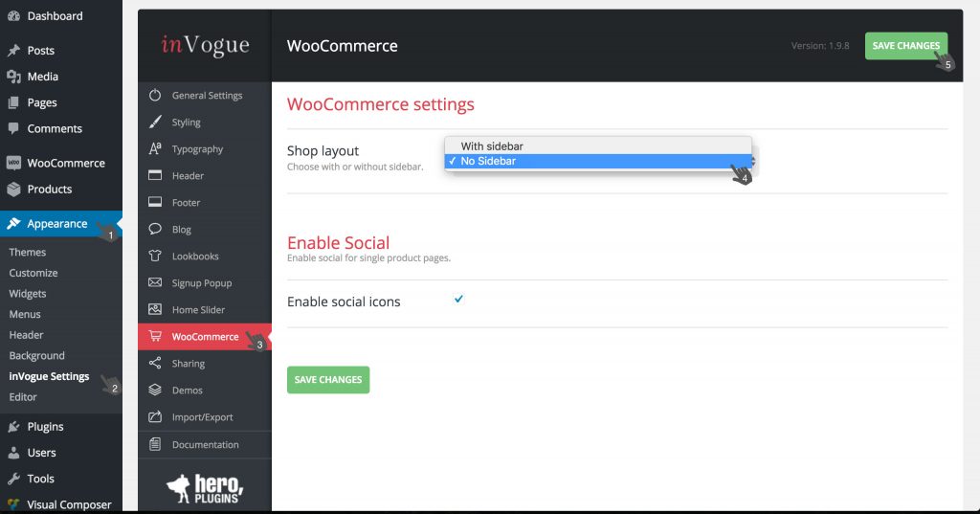This screenshot has height=514, width=980.
Task: Click the Visual Composer icon
Action: 13,504
